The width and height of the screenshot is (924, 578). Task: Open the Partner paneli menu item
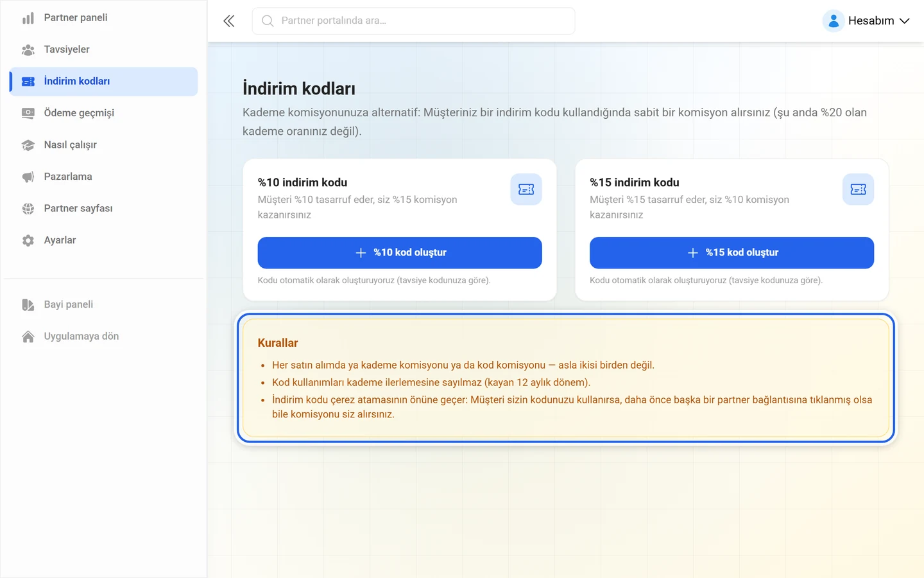coord(104,18)
